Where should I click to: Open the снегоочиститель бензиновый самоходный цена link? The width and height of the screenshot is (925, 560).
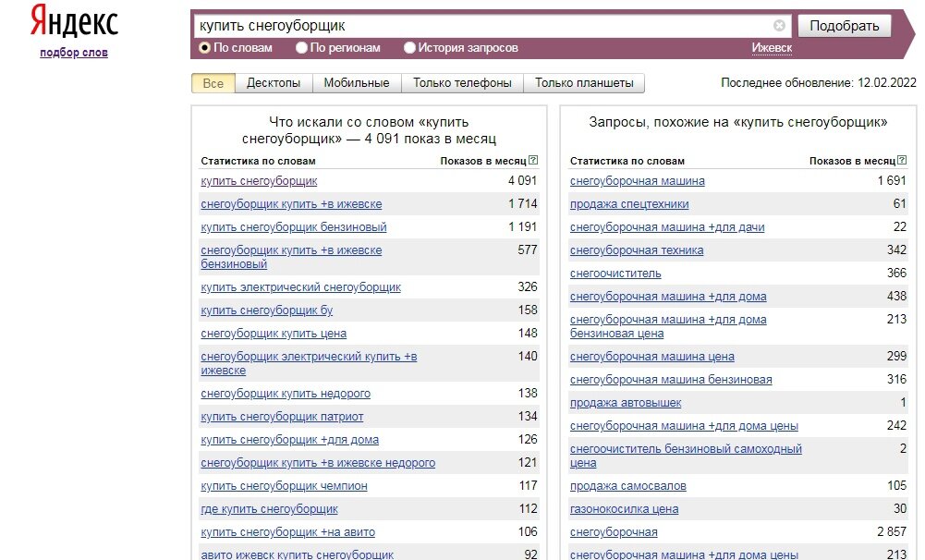[686, 456]
